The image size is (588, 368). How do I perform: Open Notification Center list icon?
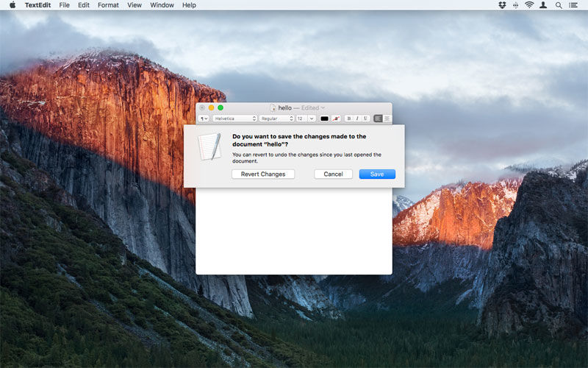(573, 5)
